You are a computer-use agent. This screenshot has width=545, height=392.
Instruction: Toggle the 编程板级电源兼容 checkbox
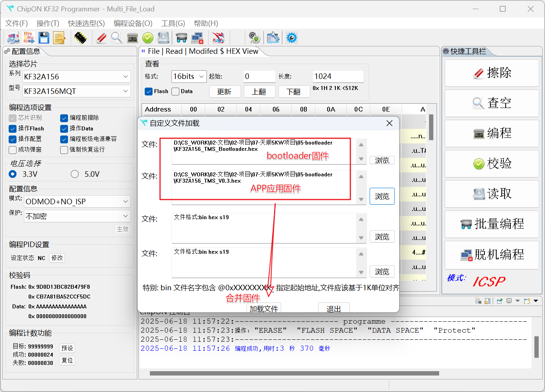click(x=64, y=139)
